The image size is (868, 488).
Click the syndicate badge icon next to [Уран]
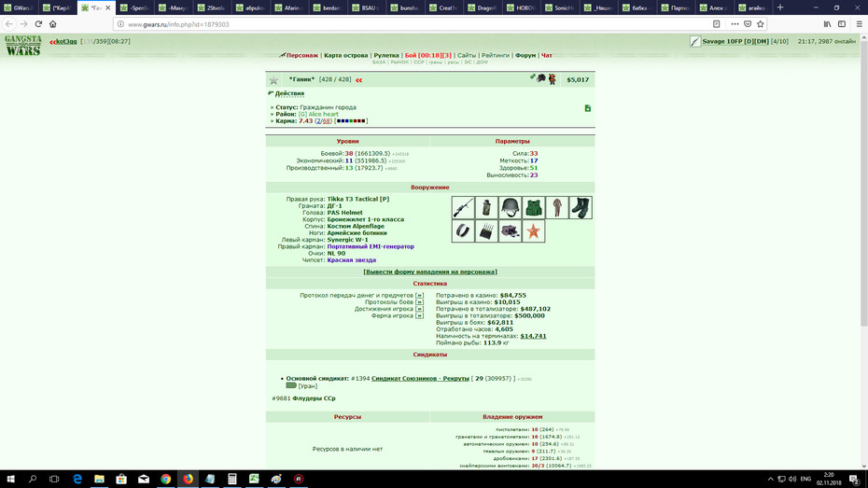(291, 385)
